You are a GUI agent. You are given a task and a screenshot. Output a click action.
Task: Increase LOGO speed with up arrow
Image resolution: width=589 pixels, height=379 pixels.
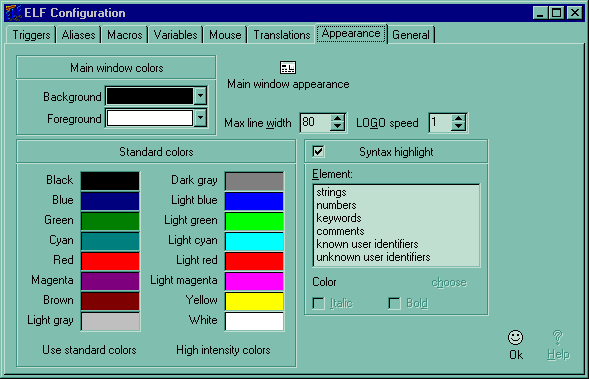tap(458, 118)
